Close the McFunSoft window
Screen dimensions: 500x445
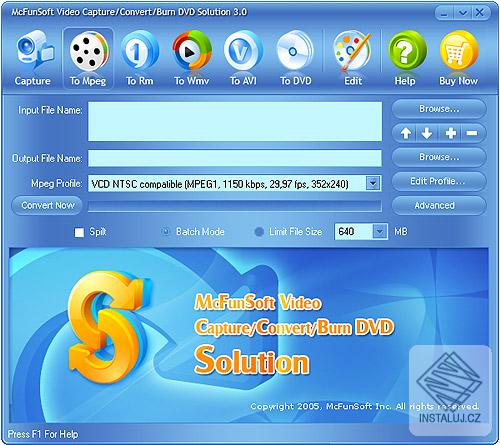click(480, 13)
